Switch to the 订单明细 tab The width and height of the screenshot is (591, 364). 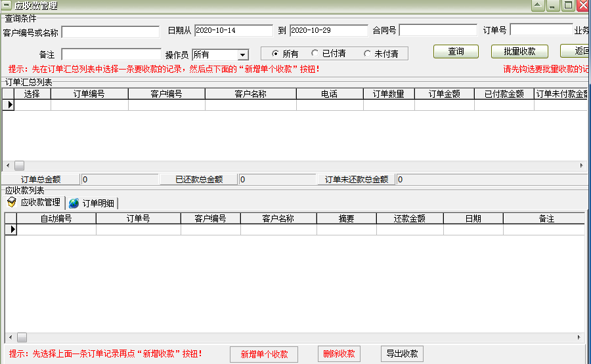(x=93, y=203)
